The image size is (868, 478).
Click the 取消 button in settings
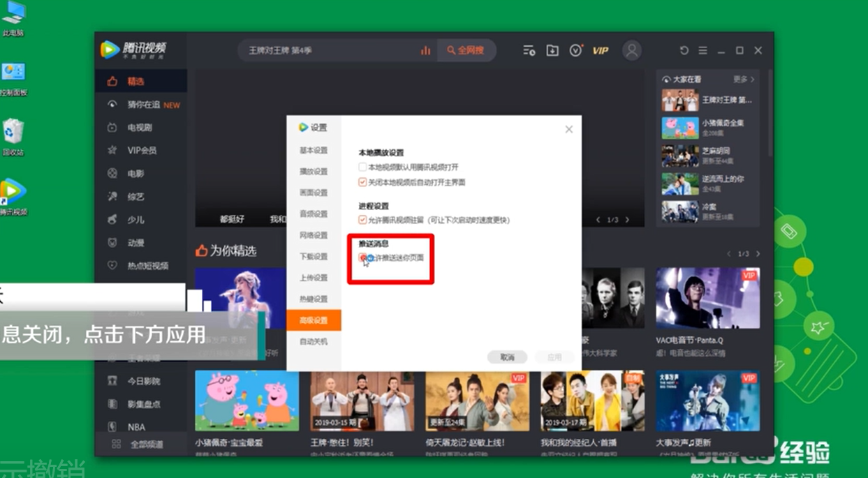pos(508,357)
